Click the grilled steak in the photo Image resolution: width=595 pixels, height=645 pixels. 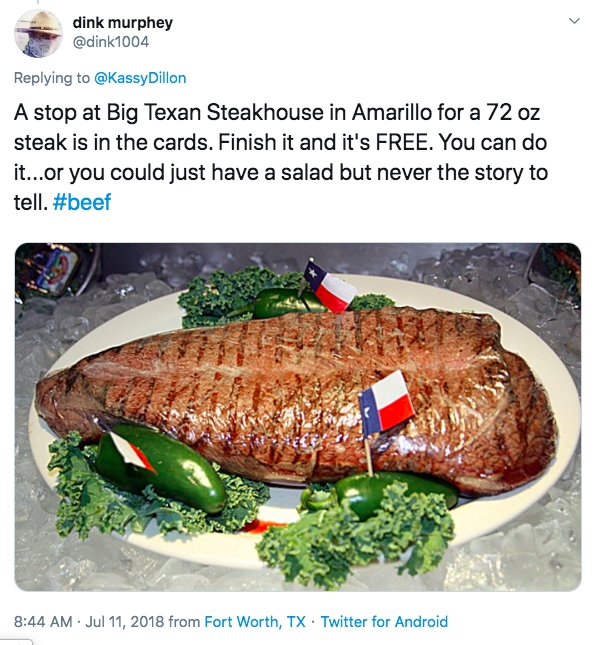(296, 395)
